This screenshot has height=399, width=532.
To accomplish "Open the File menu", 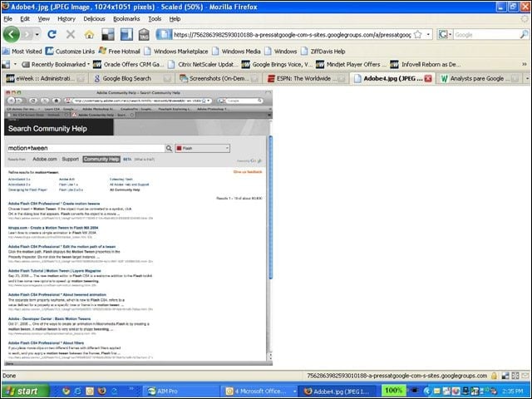I will [7, 18].
